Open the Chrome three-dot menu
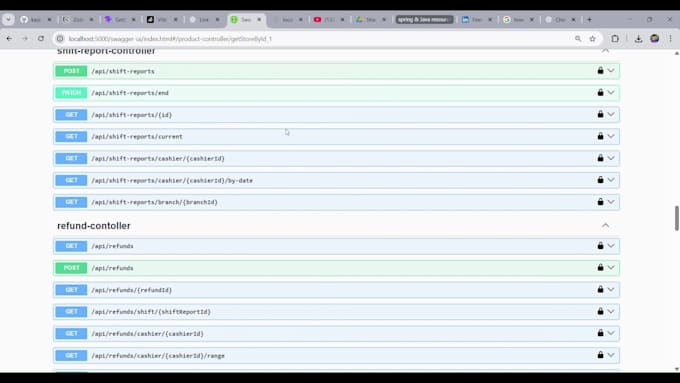This screenshot has width=680, height=383. point(671,39)
